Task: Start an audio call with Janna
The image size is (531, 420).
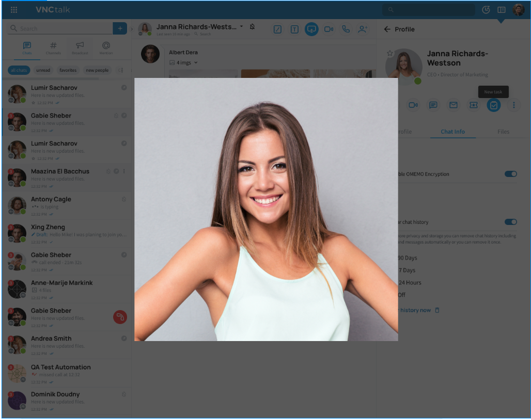Action: tap(346, 29)
